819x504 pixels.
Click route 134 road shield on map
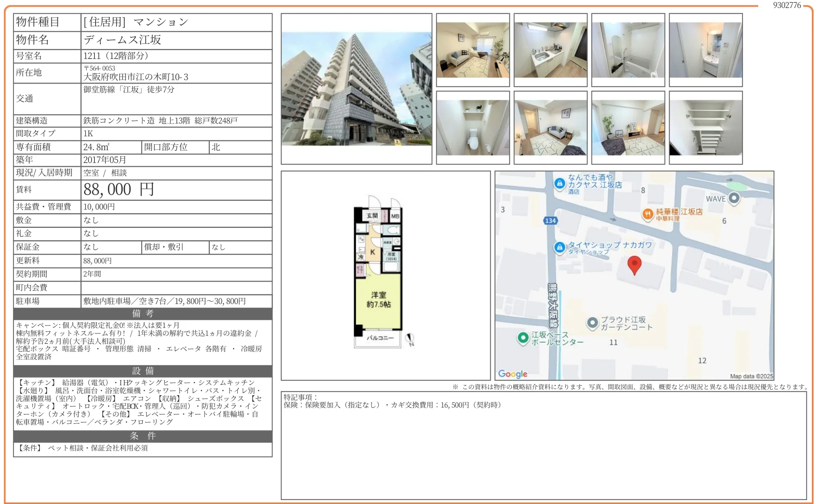(x=550, y=221)
